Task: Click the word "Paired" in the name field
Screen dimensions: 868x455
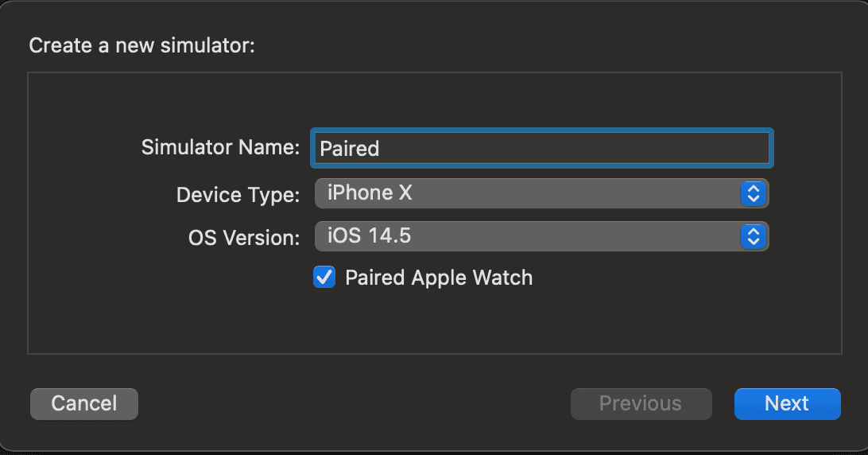Action: pos(349,149)
